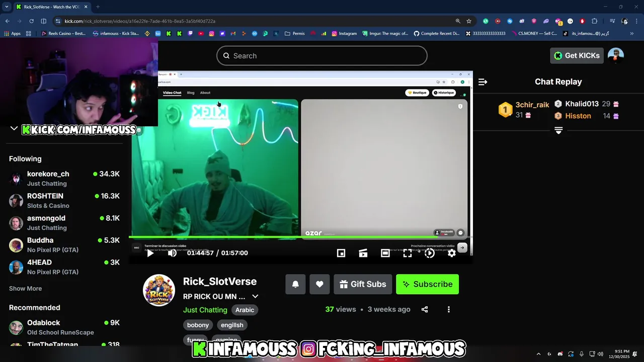This screenshot has height=362, width=644.
Task: Open the Apps bookmark shortcut
Action: click(x=13, y=34)
